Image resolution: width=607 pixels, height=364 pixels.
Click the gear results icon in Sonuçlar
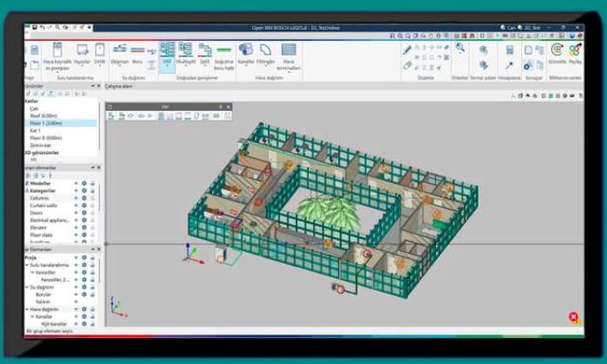point(528,66)
